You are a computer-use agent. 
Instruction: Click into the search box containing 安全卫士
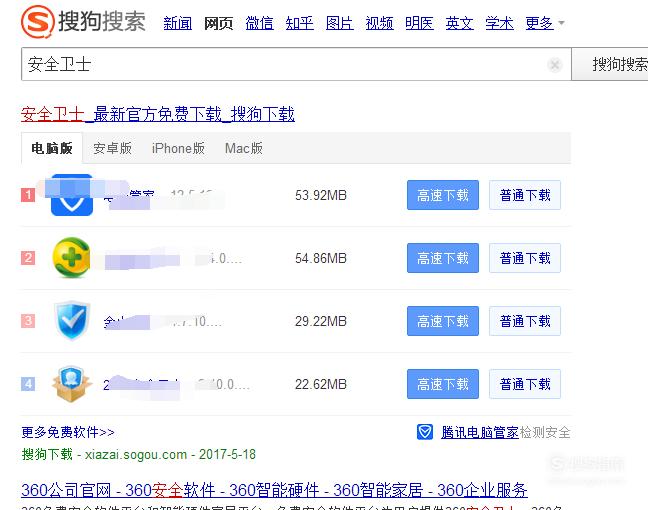296,64
